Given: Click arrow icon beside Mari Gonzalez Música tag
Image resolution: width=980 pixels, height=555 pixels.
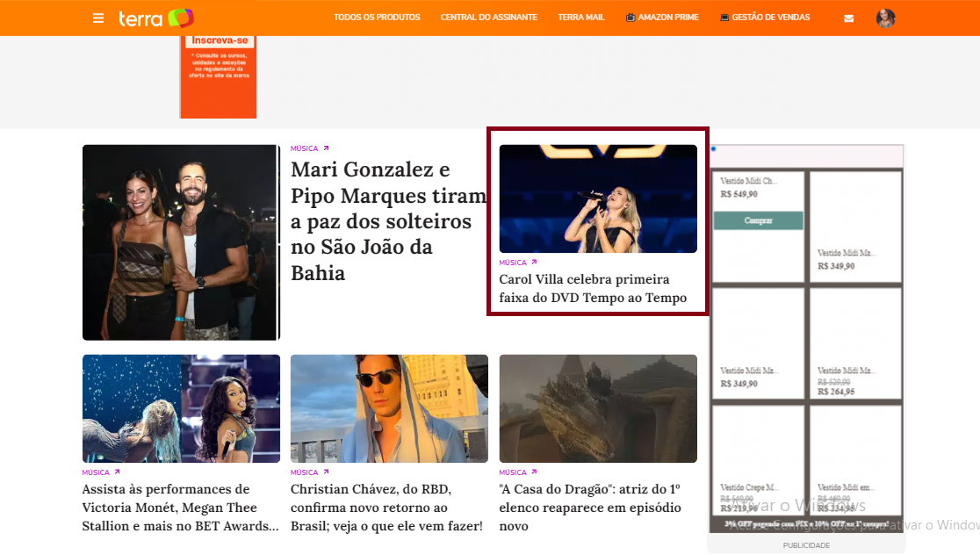Looking at the screenshot, I should (x=327, y=148).
